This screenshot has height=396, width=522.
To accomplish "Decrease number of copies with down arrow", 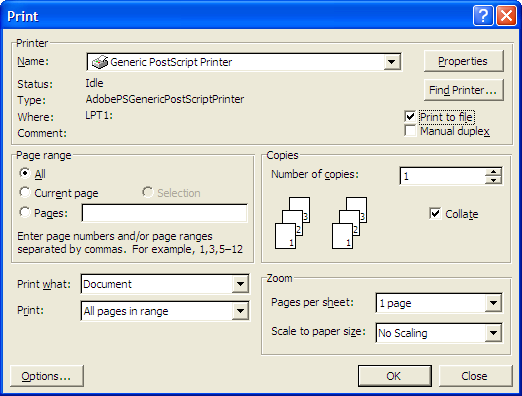I will [493, 180].
